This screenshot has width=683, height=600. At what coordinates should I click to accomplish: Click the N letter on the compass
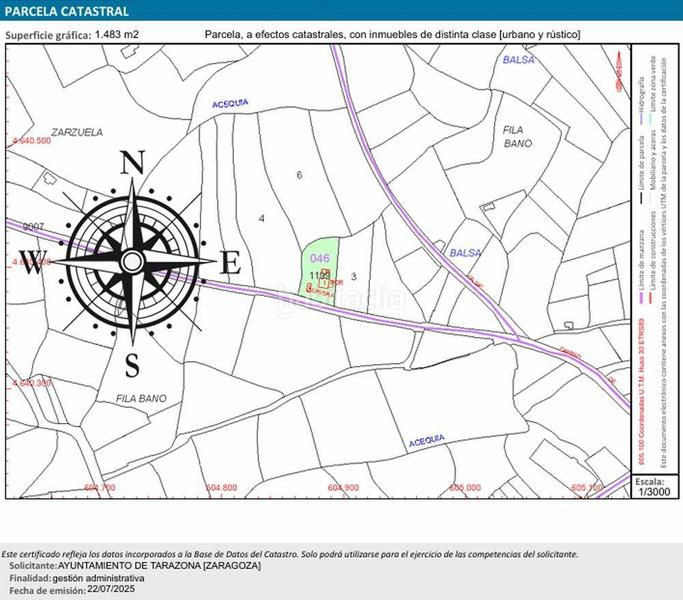[133, 162]
